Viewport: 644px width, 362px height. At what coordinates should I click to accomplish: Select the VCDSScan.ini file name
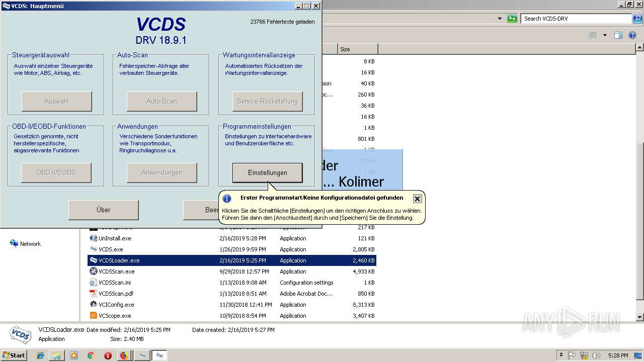click(115, 283)
